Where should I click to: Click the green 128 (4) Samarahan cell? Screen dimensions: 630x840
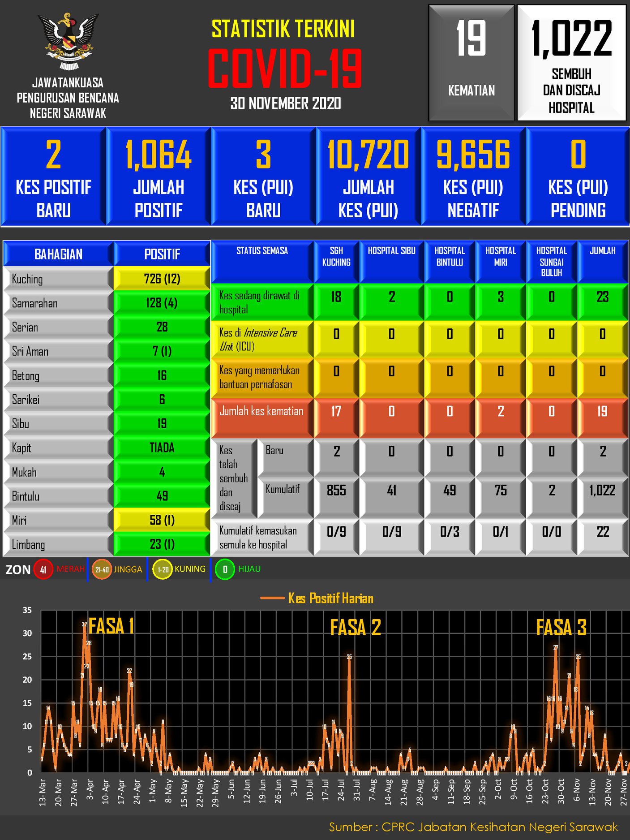pyautogui.click(x=162, y=303)
